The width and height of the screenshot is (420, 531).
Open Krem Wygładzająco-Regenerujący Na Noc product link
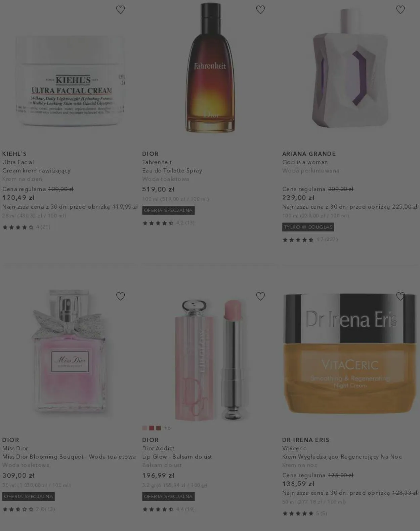342,457
